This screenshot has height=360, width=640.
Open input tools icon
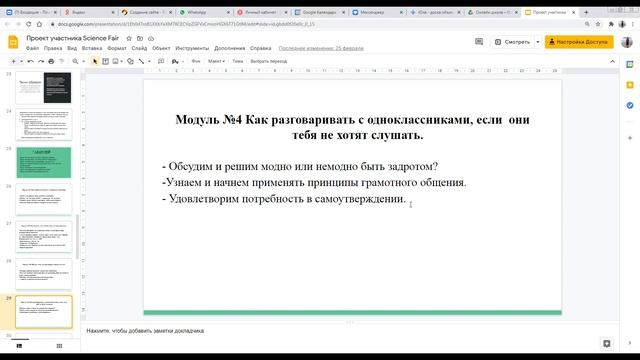click(x=175, y=61)
